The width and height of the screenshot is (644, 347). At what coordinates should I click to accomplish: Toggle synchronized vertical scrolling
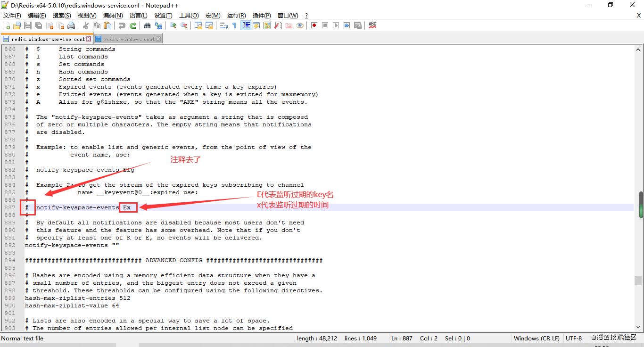(198, 25)
